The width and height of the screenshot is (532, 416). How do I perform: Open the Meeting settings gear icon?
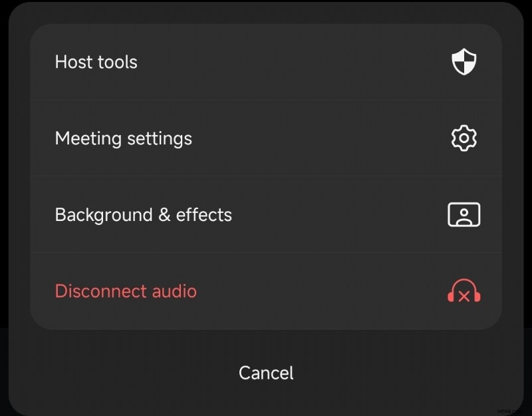point(464,138)
